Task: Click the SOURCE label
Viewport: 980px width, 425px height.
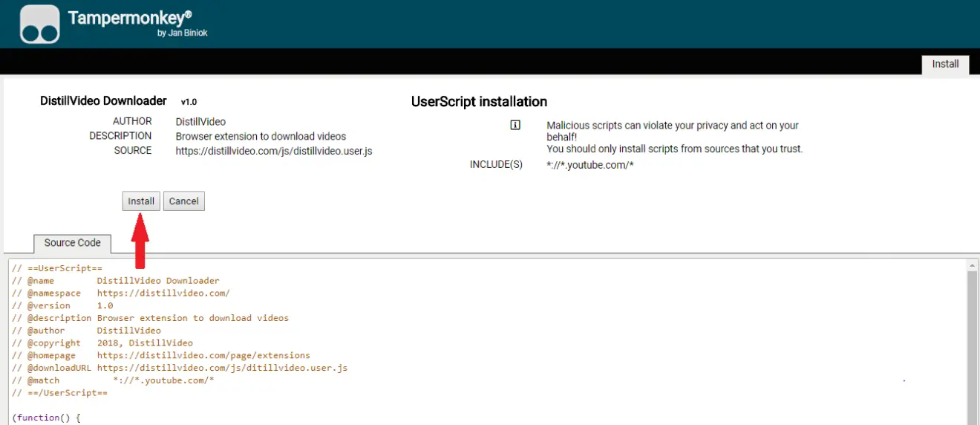Action: click(x=133, y=151)
